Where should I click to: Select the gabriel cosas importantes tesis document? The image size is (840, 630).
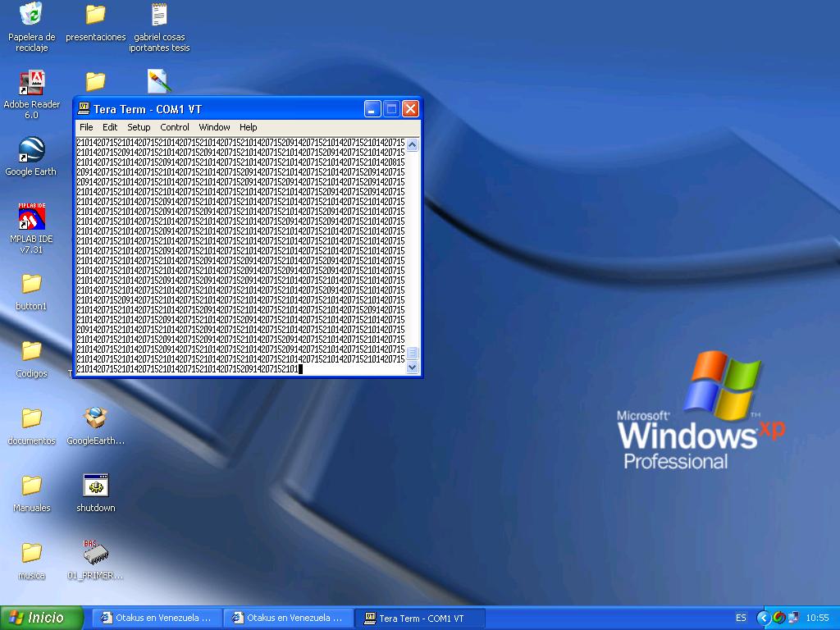[x=159, y=15]
